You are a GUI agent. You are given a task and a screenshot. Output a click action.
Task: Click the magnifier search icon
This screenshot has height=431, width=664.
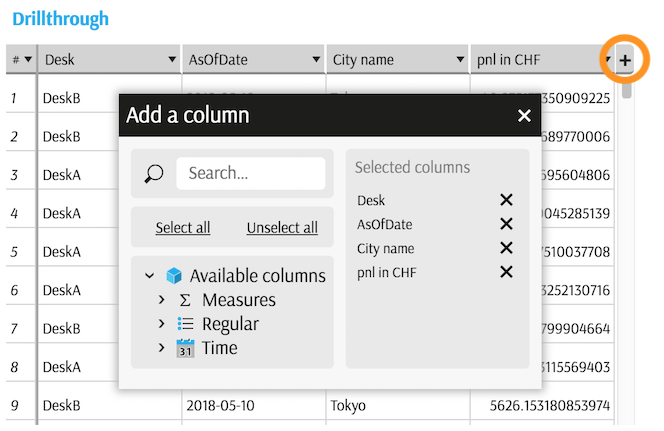tap(154, 173)
